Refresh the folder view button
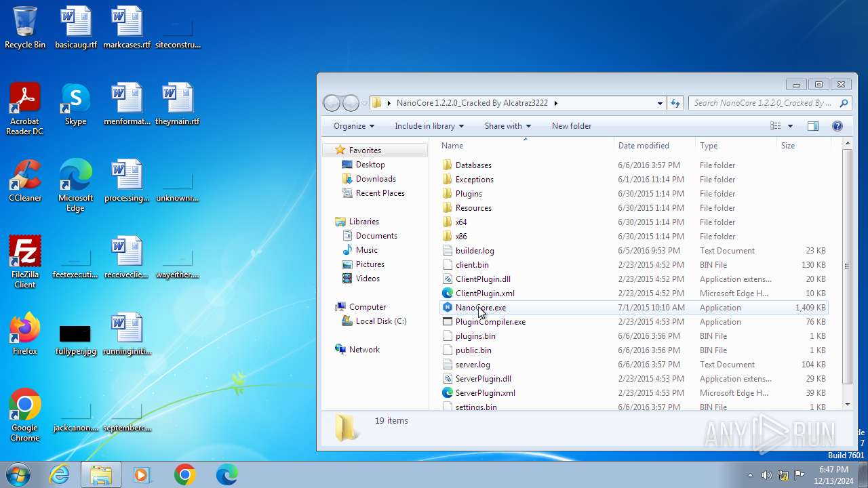Viewport: 868px width, 488px height. pos(675,103)
